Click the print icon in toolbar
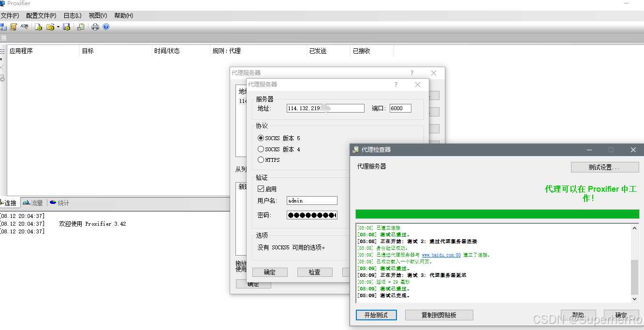Viewport: 644px width, 330px height. 95,27
